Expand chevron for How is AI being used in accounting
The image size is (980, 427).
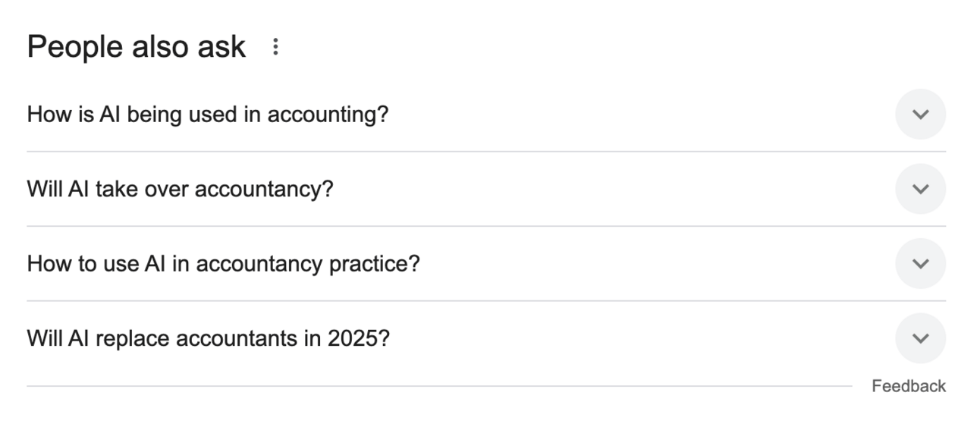920,115
